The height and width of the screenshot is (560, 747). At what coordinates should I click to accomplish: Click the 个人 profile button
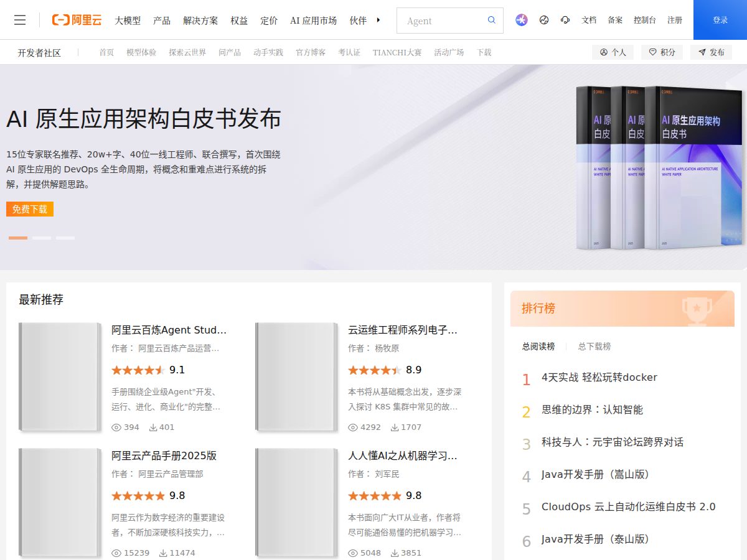pyautogui.click(x=613, y=52)
